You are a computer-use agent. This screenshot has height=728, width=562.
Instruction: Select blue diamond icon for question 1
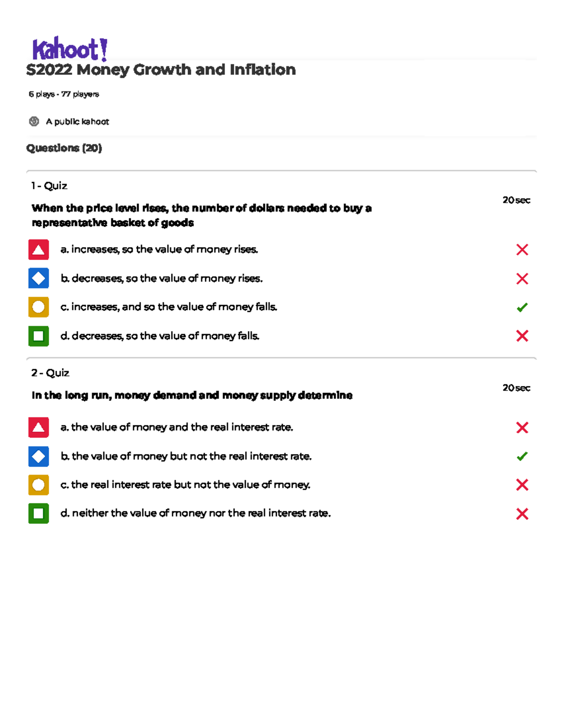(x=38, y=278)
